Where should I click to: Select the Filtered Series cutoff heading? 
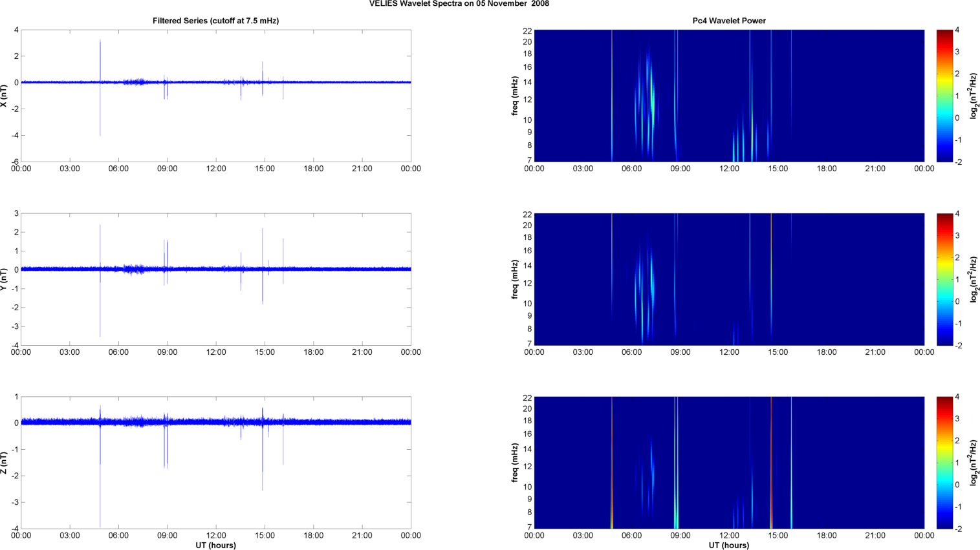(x=215, y=21)
